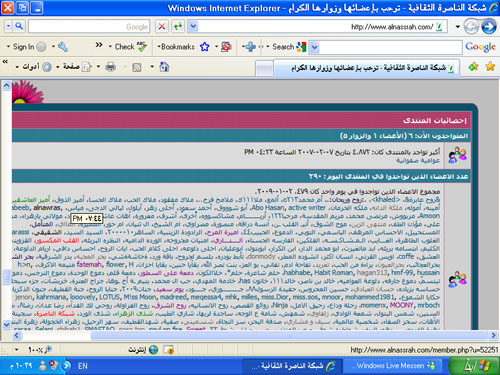500x375 pixels.
Task: Click the Favorites Center gold star
Action: coord(490,66)
